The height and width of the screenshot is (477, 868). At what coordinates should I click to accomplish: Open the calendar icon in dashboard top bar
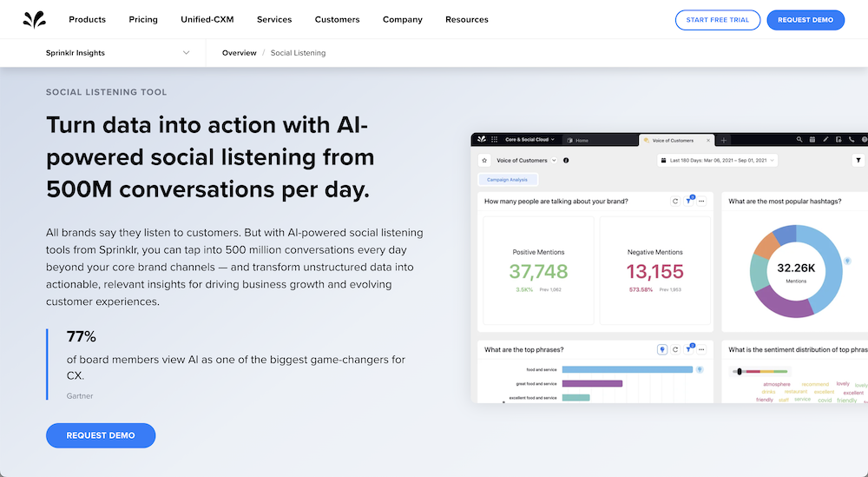[812, 140]
